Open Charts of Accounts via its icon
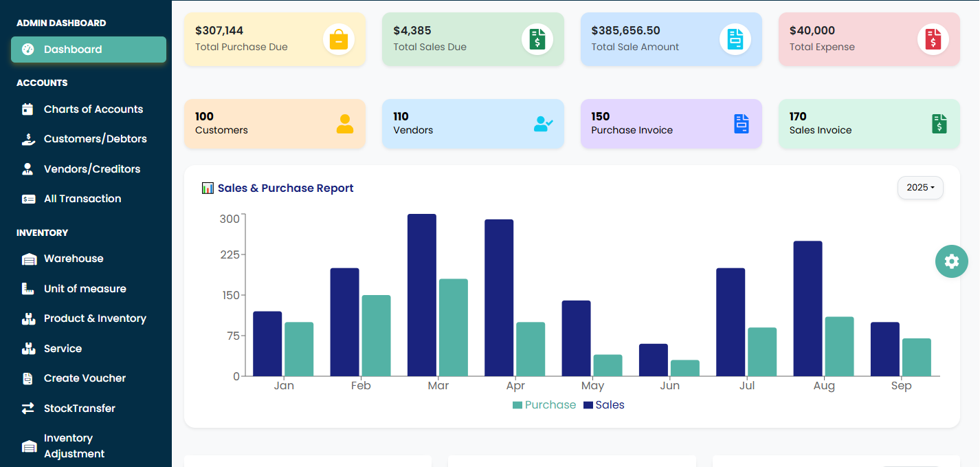The width and height of the screenshot is (980, 467). (x=27, y=109)
